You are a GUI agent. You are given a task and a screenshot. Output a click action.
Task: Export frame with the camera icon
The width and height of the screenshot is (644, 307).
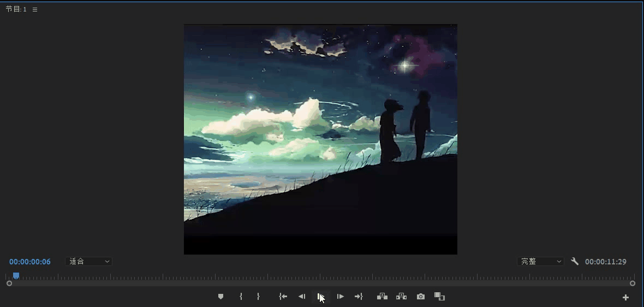[420, 297]
